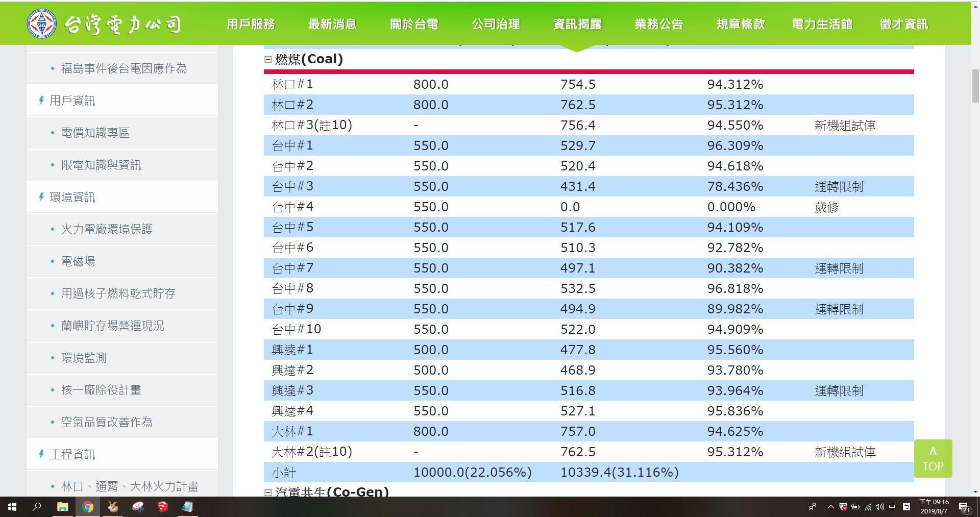Screen dimensions: 980x517
Task: Open the 徵才資訊 menu
Action: click(x=904, y=24)
